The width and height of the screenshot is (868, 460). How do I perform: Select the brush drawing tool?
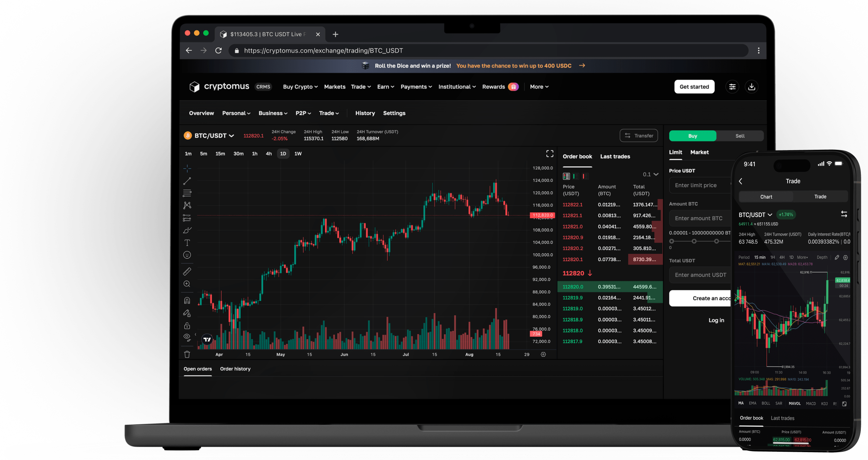[187, 230]
